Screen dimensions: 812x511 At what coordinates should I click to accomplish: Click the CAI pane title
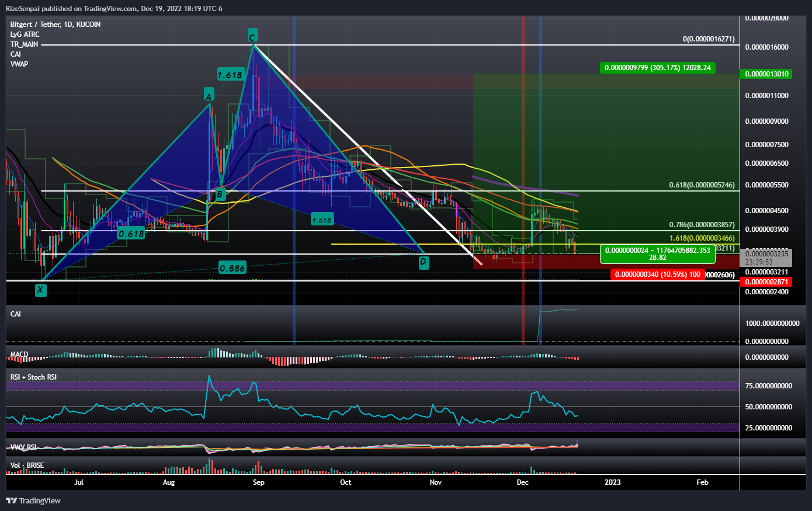tap(15, 314)
